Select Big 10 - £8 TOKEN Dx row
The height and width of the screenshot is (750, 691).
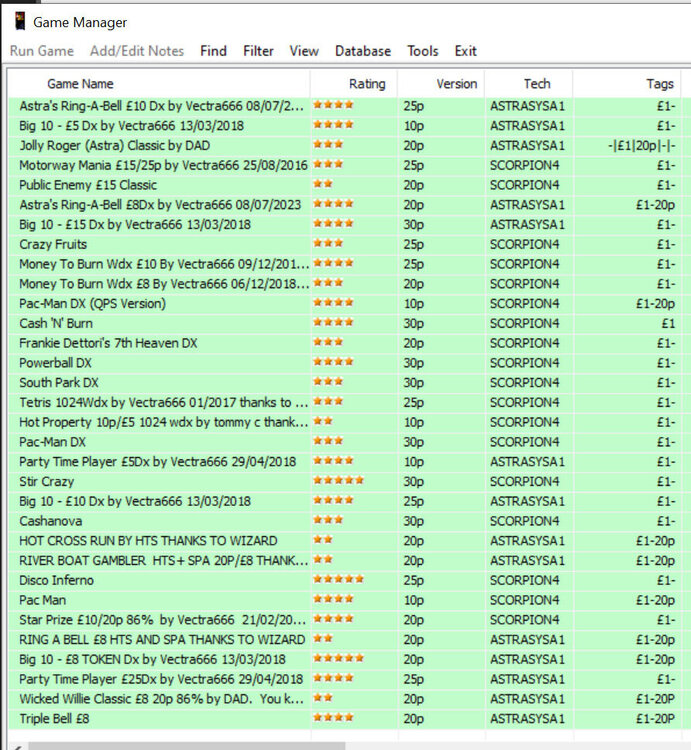coord(349,660)
